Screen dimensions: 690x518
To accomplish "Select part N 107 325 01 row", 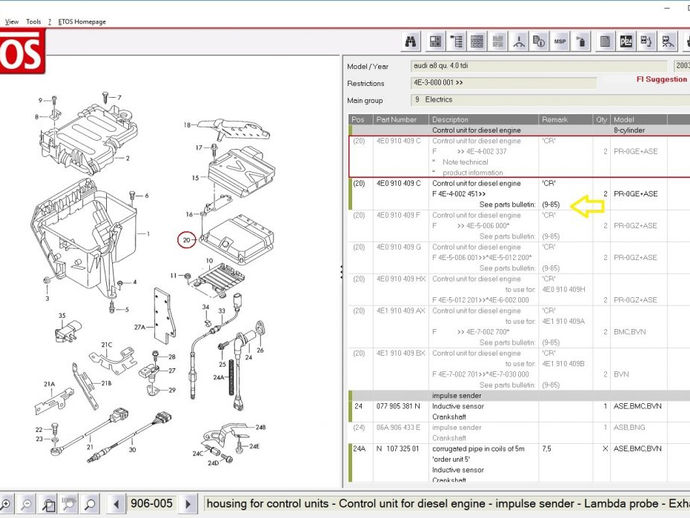I will (519, 463).
